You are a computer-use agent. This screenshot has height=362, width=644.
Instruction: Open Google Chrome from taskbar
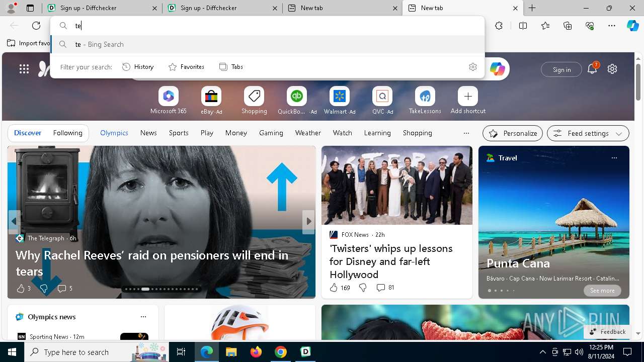click(x=281, y=352)
